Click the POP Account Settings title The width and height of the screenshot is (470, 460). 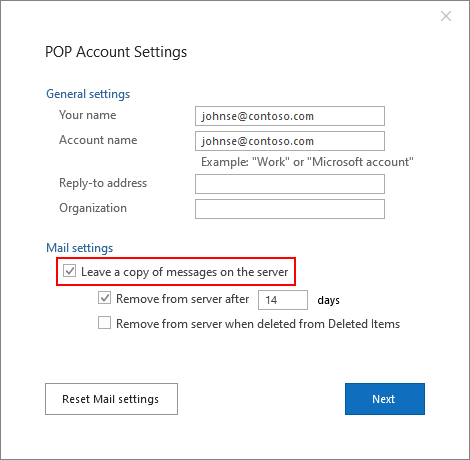pyautogui.click(x=116, y=52)
